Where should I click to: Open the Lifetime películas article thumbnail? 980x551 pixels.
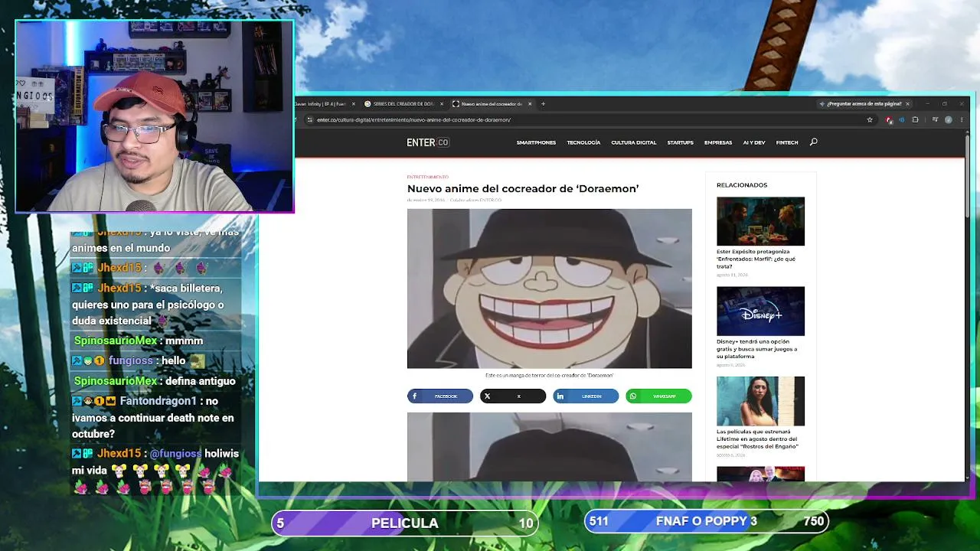point(760,401)
